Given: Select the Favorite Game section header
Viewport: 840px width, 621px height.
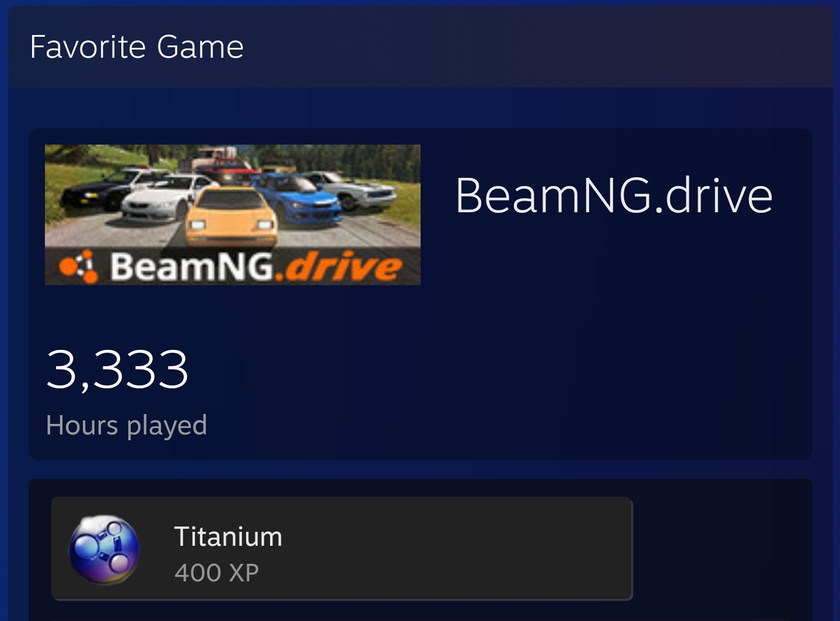Looking at the screenshot, I should [137, 47].
